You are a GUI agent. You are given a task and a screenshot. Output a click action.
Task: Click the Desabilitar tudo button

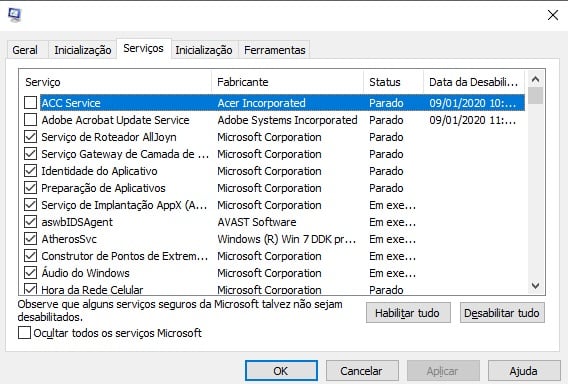(502, 313)
